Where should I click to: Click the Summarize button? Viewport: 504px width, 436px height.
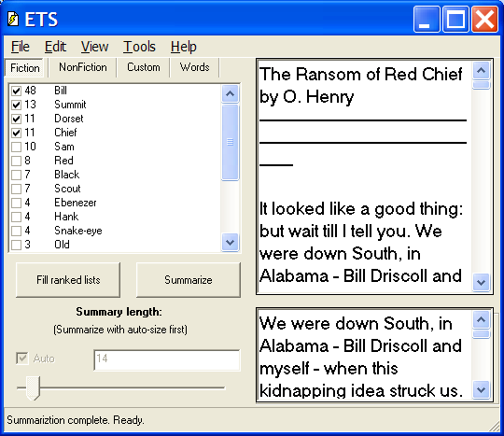click(189, 280)
